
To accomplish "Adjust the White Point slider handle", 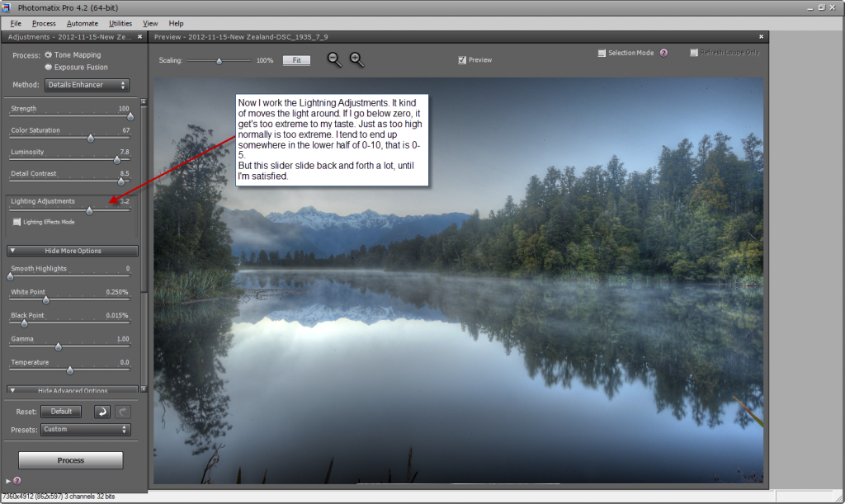I will click(46, 300).
